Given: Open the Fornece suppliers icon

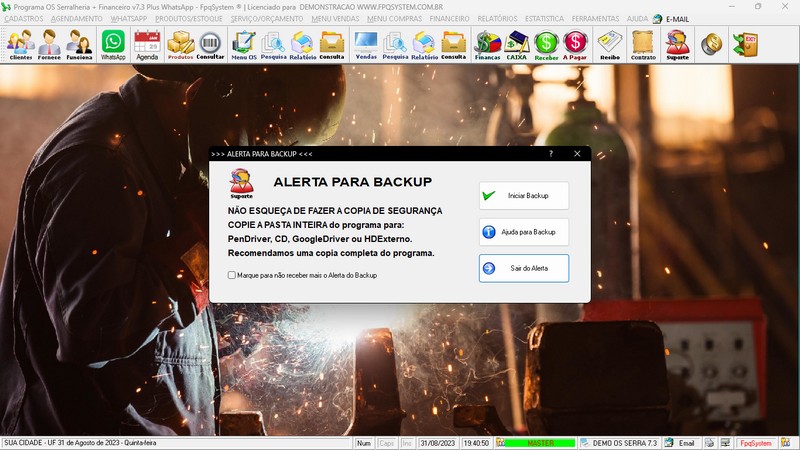Looking at the screenshot, I should 49,44.
